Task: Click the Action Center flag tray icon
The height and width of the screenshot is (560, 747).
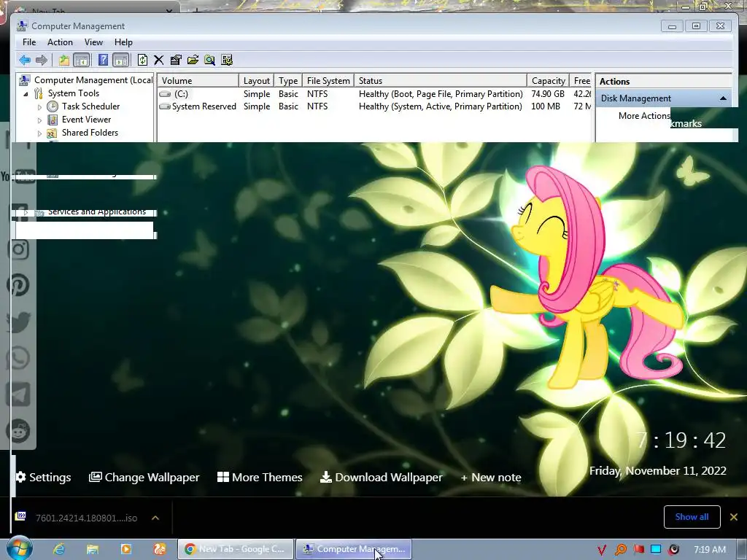Action: [x=638, y=550]
